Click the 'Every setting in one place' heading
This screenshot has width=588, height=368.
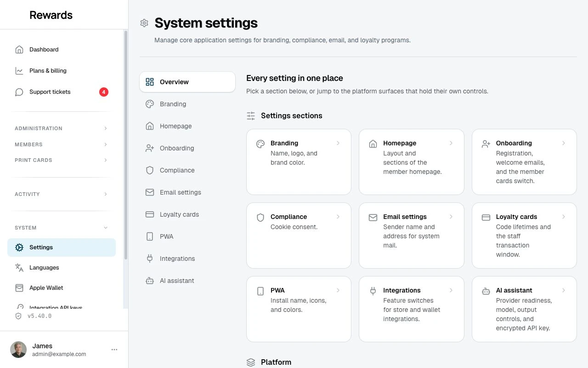point(294,78)
